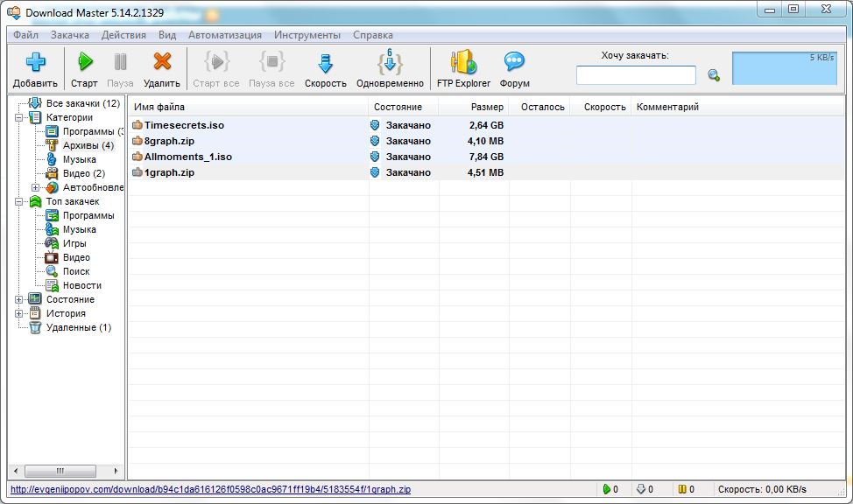The width and height of the screenshot is (853, 504).
Task: Click the tree panel horizontal scrollbar thumb
Action: (x=60, y=471)
